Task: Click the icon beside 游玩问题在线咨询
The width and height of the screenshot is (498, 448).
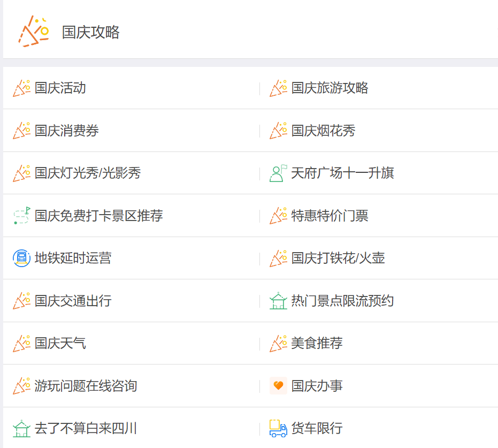Action: point(21,386)
